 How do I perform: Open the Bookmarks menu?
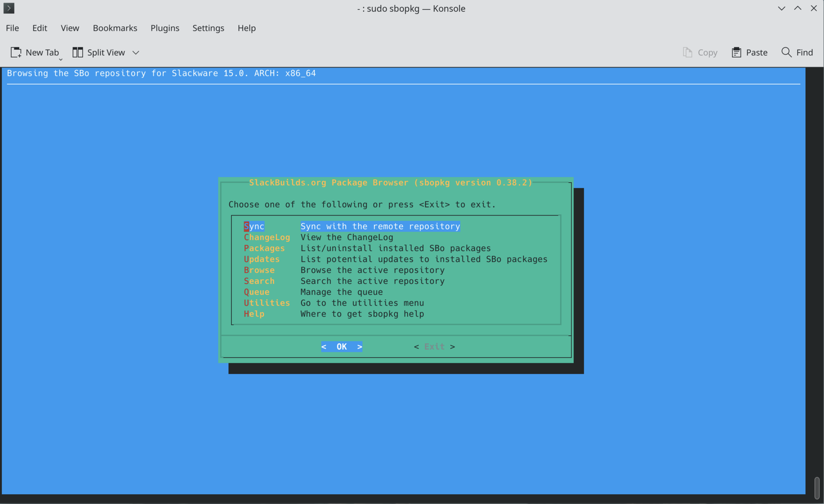114,27
